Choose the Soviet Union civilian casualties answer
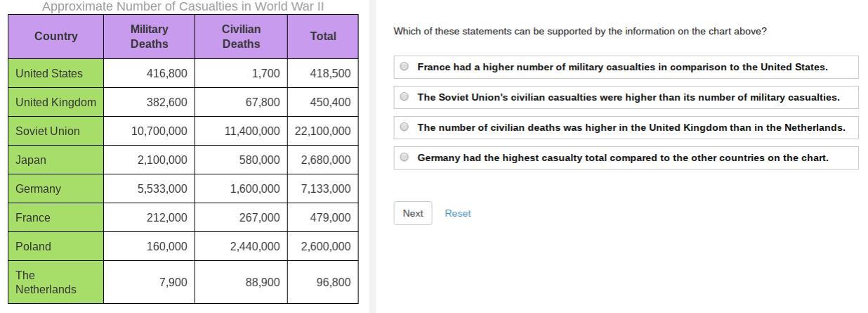868x313 pixels. click(x=405, y=97)
